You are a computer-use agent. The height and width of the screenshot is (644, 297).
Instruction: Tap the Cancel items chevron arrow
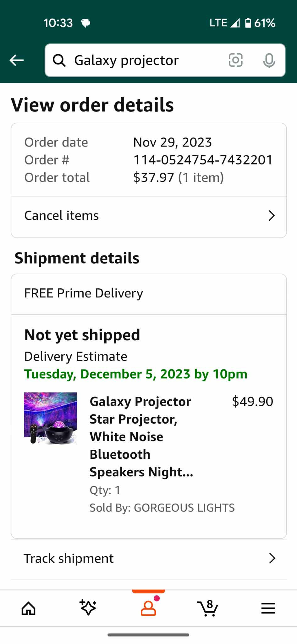click(272, 216)
